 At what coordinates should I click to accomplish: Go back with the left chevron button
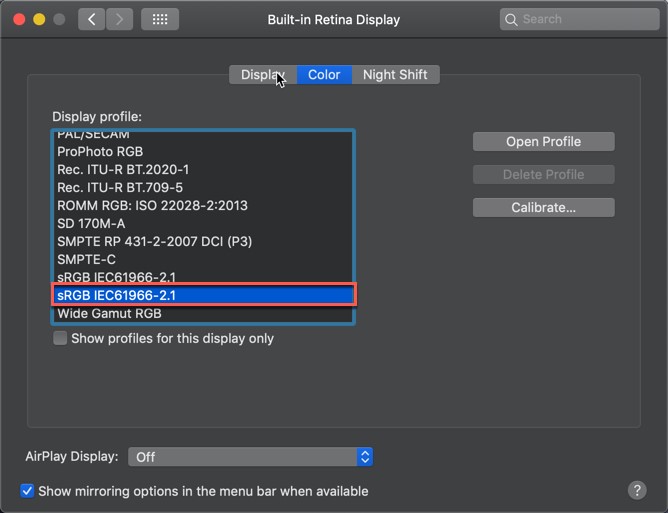coord(92,19)
